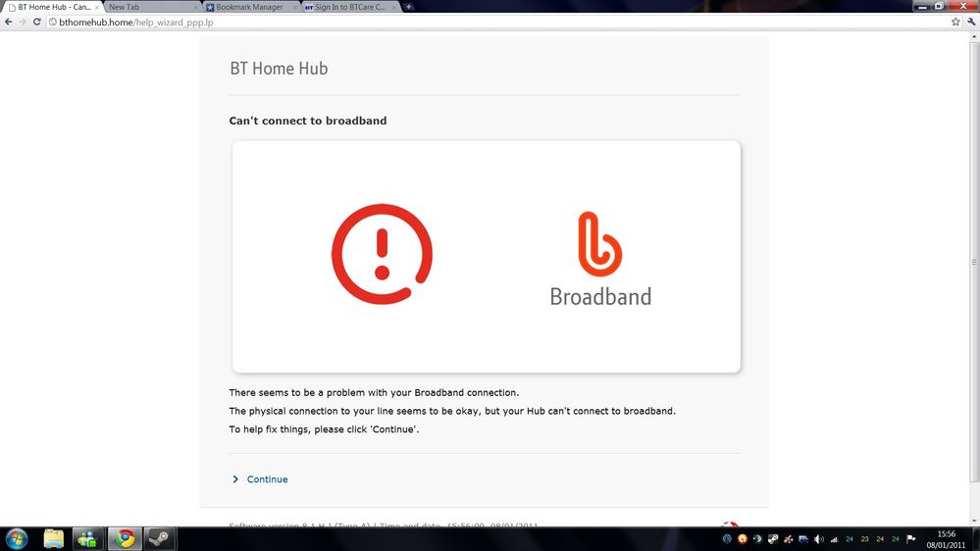
Task: Click the red exclamation warning icon
Action: tap(382, 254)
